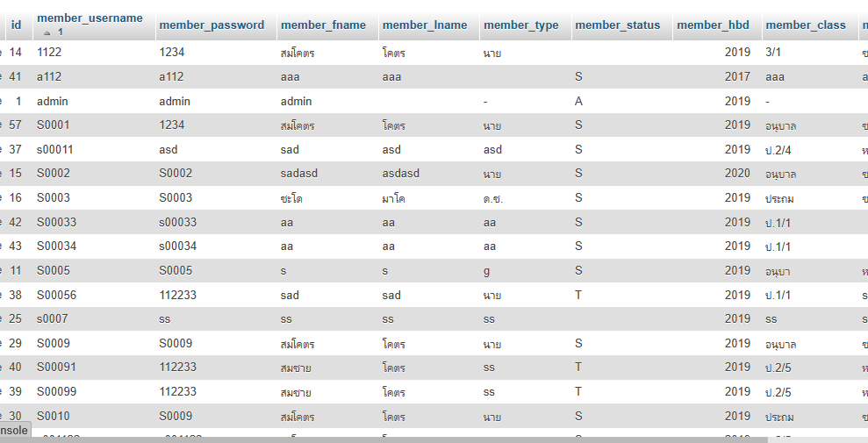Click the horizontal scrollbar at the bottom

[x=384, y=439]
